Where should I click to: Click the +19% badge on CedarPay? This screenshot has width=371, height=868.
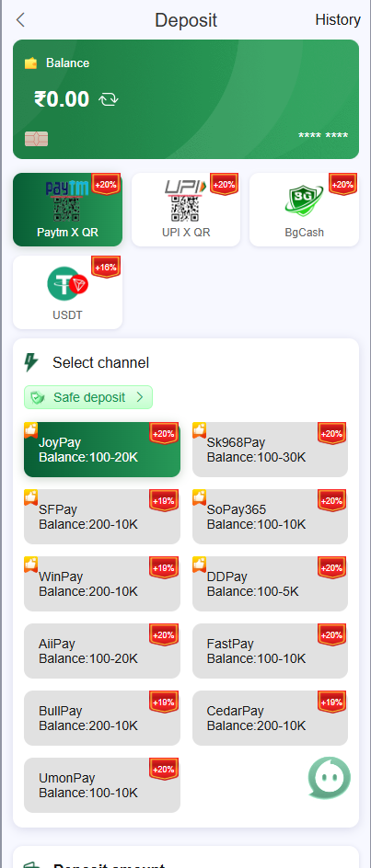tap(331, 702)
